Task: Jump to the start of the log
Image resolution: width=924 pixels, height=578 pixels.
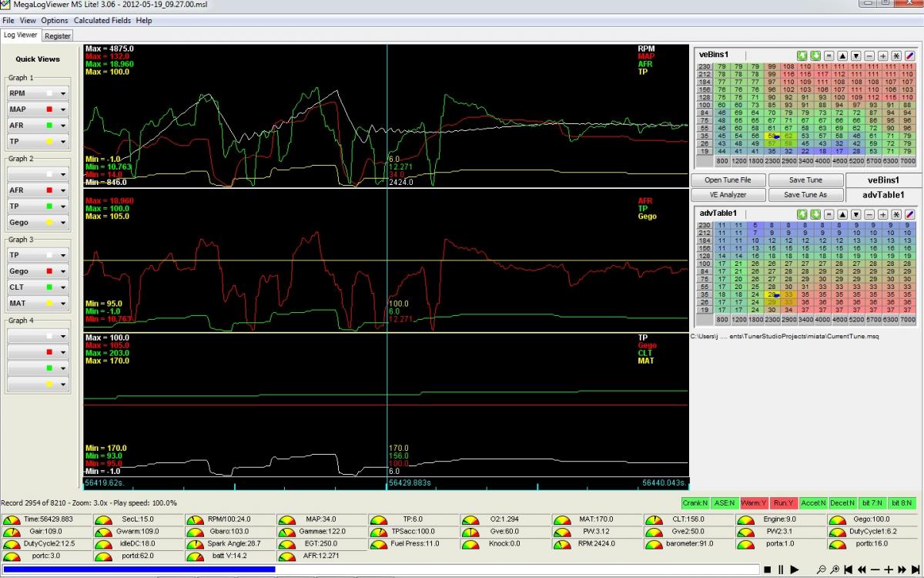Action: click(849, 570)
